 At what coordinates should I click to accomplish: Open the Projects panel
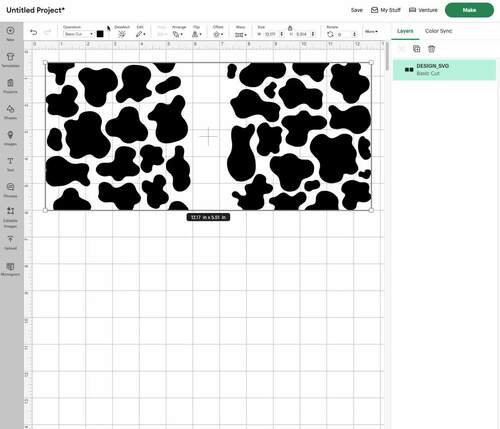[10, 86]
